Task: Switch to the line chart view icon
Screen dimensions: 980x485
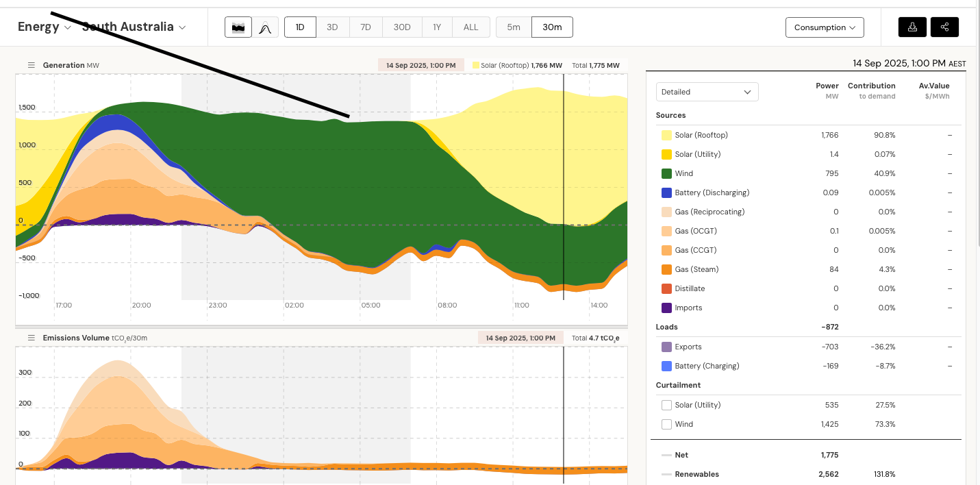Action: [265, 27]
